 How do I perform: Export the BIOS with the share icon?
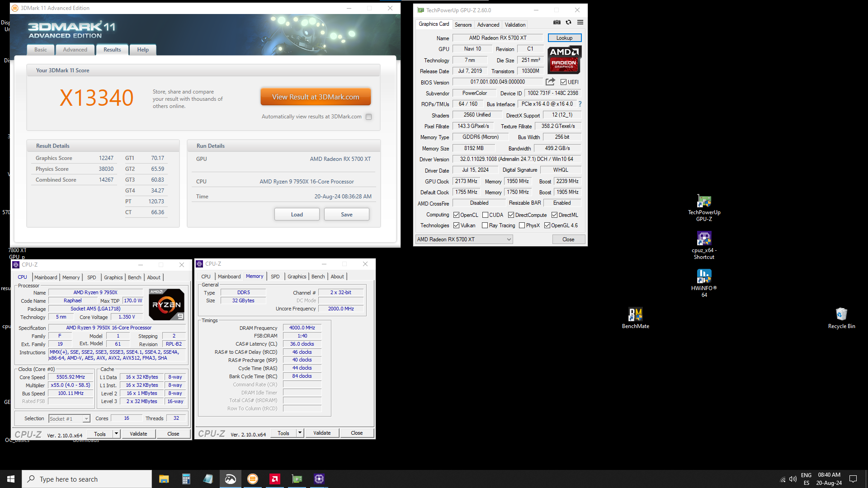click(550, 82)
